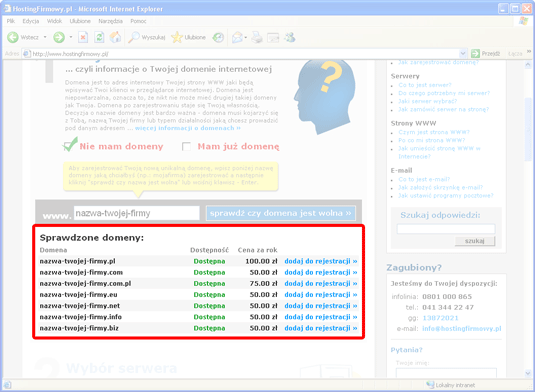
Task: Click the Lokalny intranet zone icon
Action: pos(430,385)
